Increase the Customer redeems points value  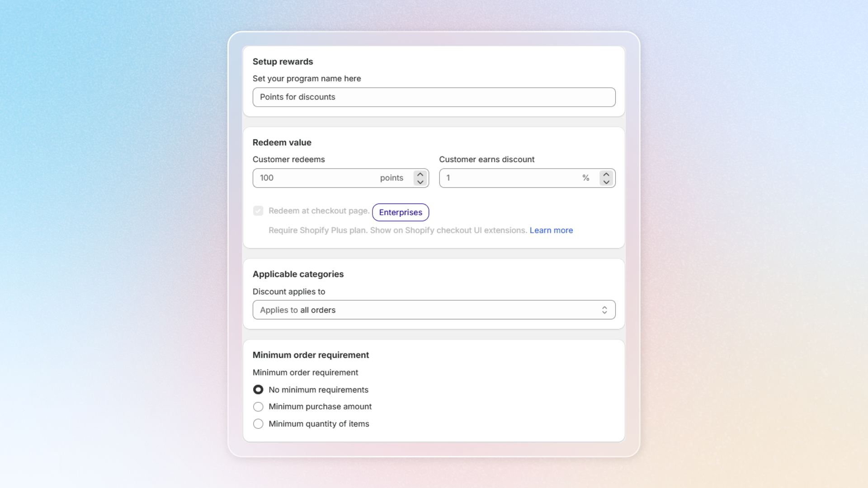coord(420,174)
